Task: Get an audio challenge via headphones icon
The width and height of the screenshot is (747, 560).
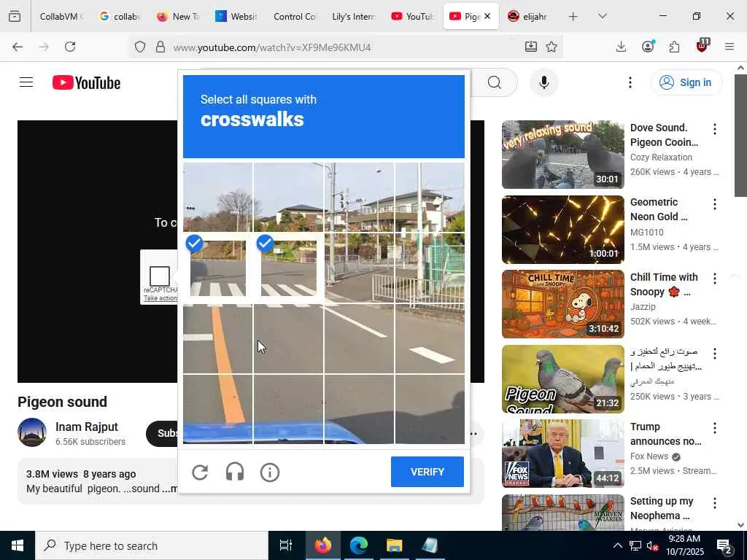Action: 235,472
